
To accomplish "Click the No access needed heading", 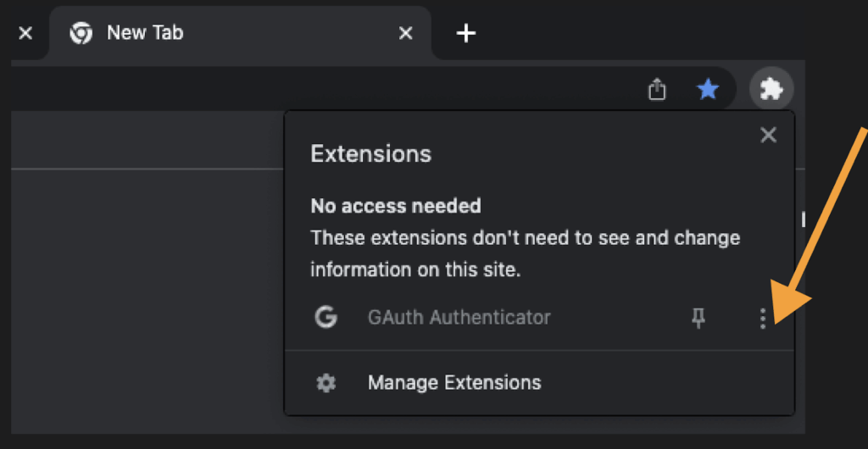I will click(x=396, y=206).
